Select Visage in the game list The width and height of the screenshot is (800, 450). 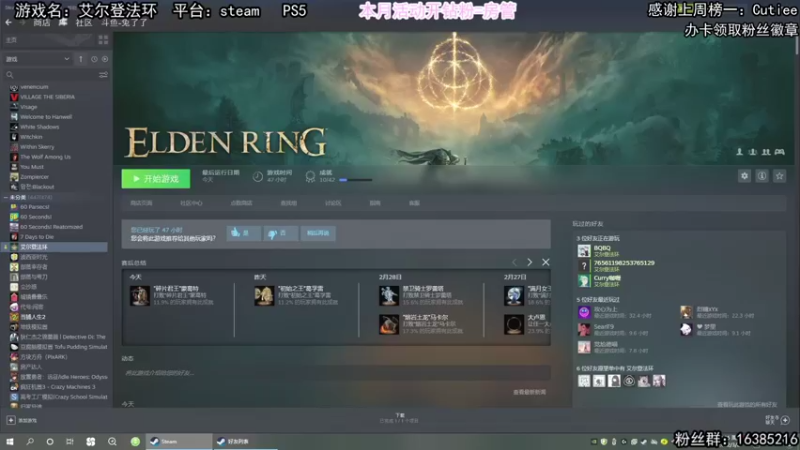click(29, 107)
